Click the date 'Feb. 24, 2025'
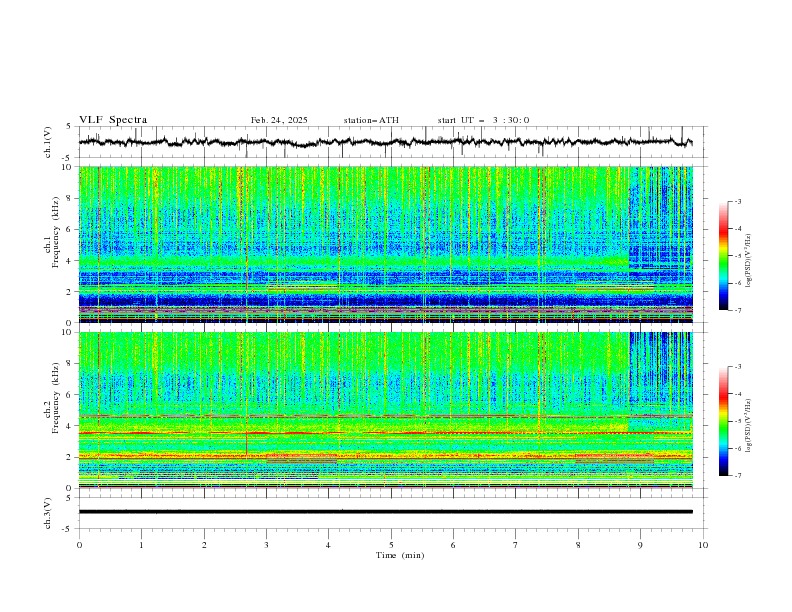This screenshot has width=792, height=612. point(279,120)
